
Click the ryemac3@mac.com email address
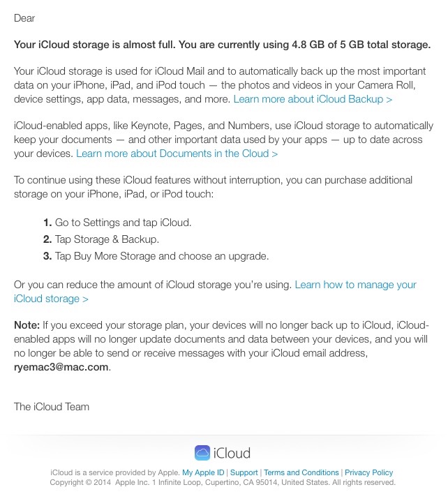[61, 367]
